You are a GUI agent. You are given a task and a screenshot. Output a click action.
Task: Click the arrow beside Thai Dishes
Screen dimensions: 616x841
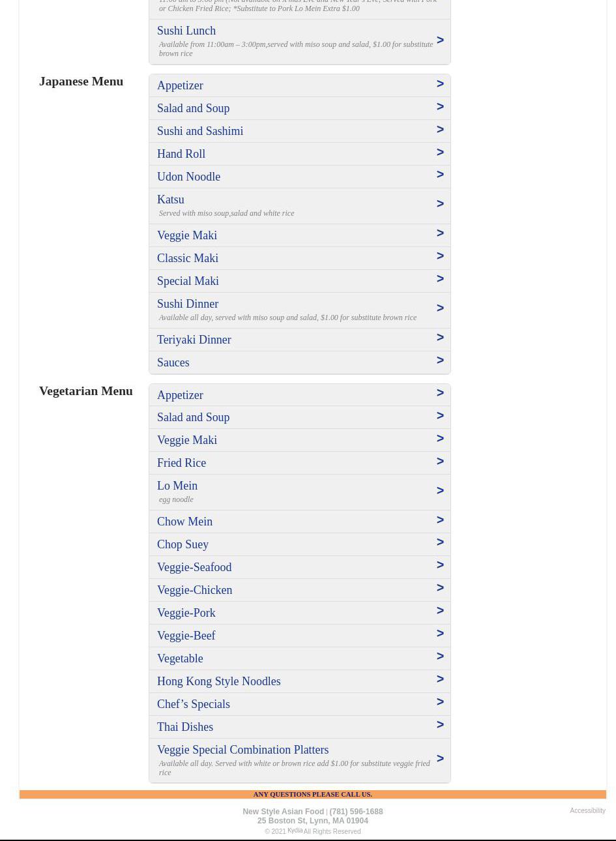tap(440, 725)
